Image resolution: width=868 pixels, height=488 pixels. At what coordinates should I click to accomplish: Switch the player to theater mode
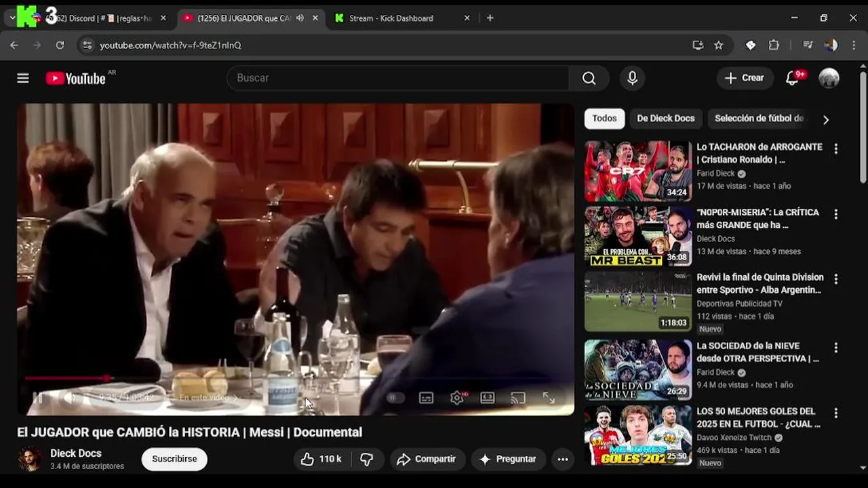pos(488,398)
